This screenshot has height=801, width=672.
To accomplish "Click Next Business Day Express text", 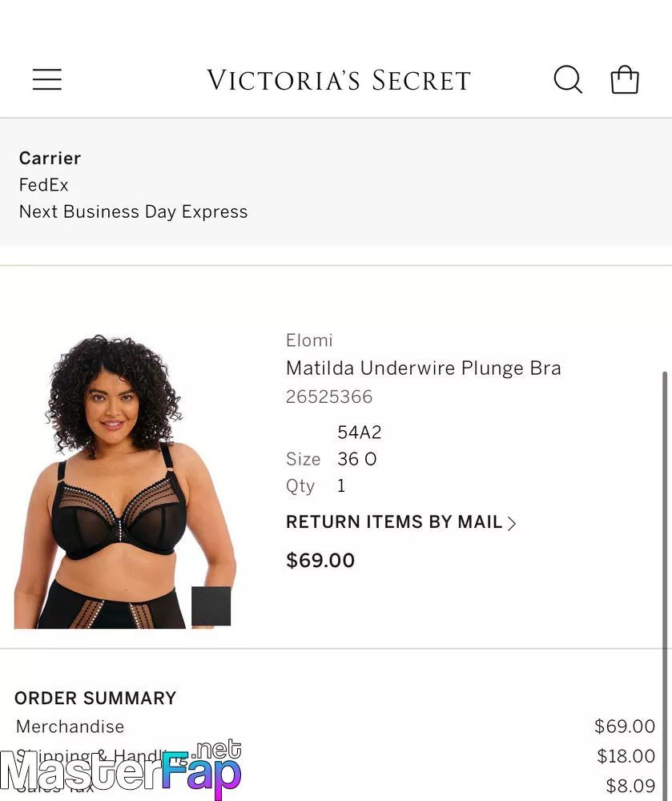I will point(133,211).
